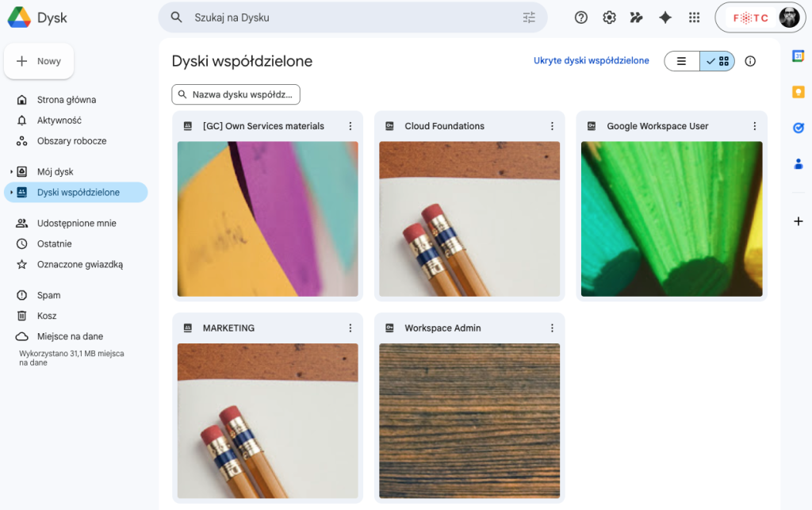Open the Google Calendar side panel
Screen dimensions: 812x510
[799, 56]
